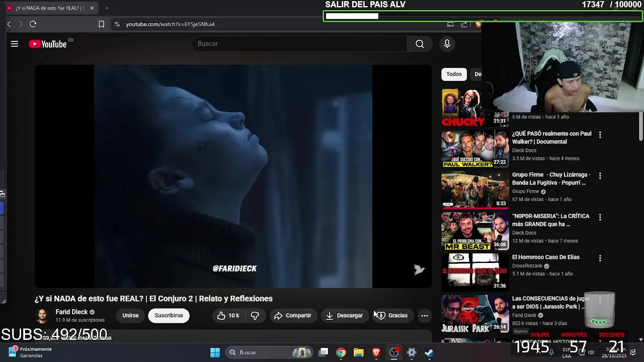Click the Unirse button
644x362 pixels.
pyautogui.click(x=130, y=315)
